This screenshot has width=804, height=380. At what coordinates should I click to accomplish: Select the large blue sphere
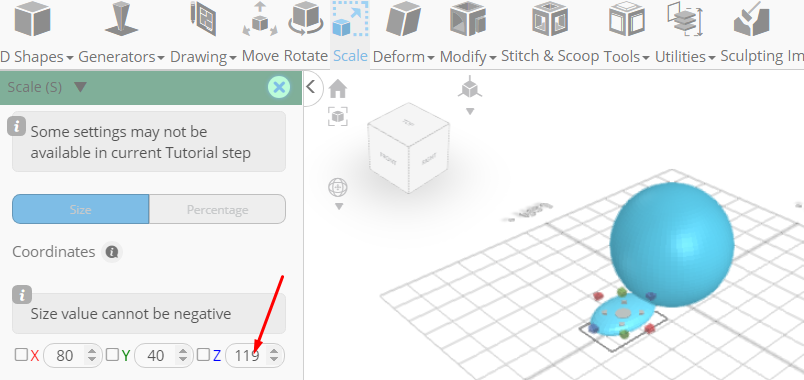click(672, 245)
